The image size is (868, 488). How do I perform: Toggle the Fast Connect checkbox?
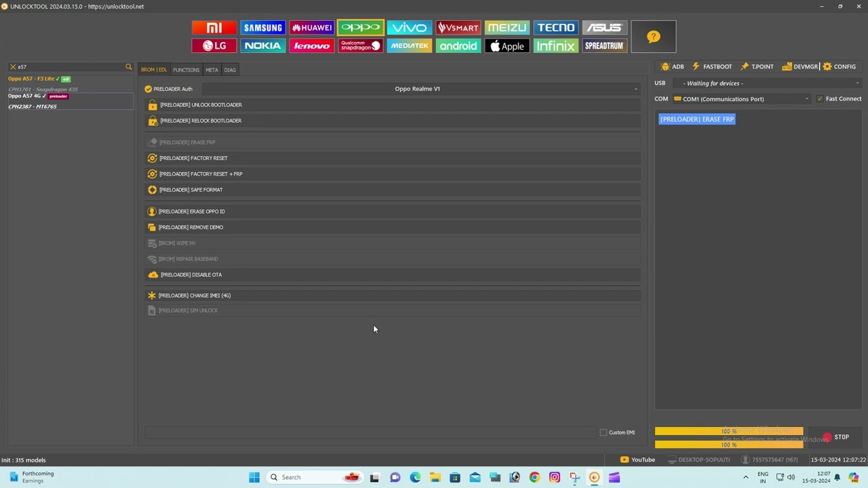(x=820, y=99)
